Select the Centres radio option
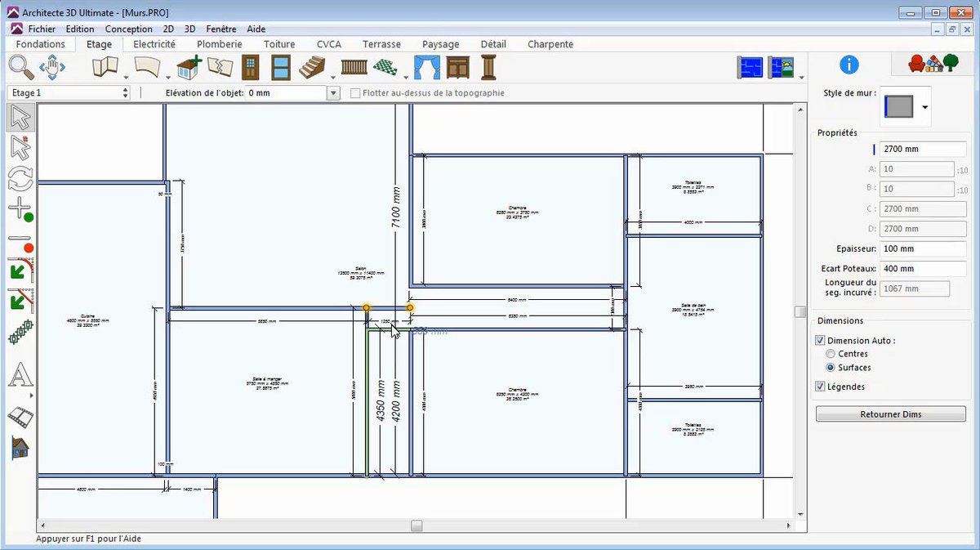Viewport: 980px width, 550px height. 831,354
